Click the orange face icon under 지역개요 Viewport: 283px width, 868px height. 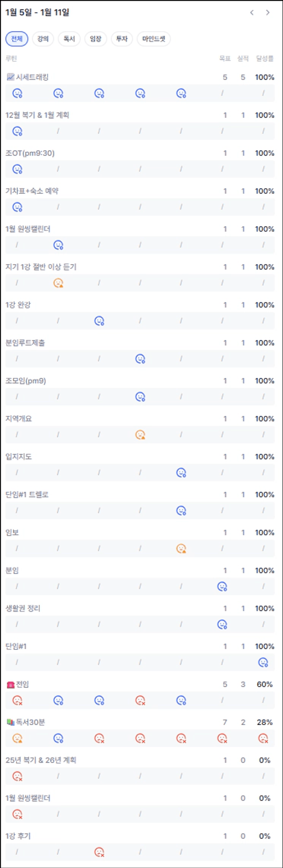(x=140, y=435)
